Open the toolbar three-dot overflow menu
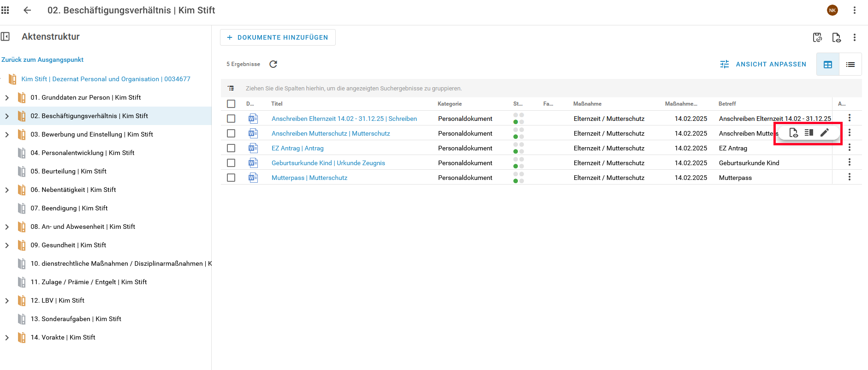 854,37
